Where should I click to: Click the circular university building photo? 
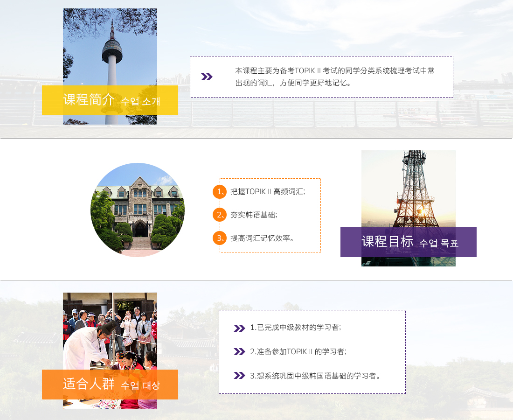click(138, 210)
